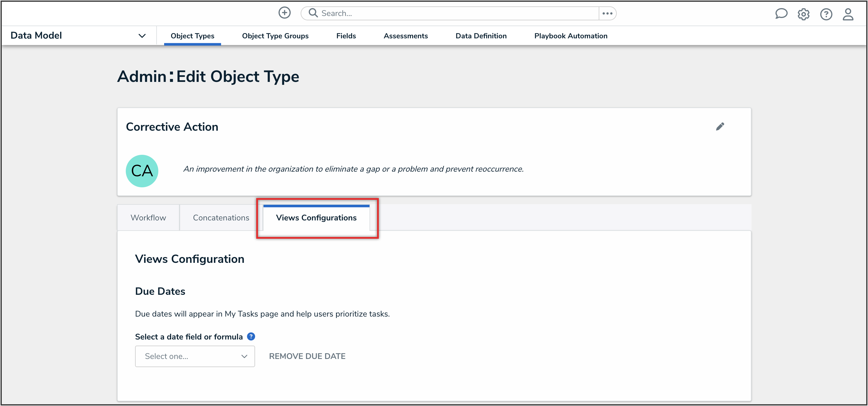This screenshot has width=868, height=406.
Task: Edit Corrective Action with pencil icon
Action: click(x=720, y=127)
